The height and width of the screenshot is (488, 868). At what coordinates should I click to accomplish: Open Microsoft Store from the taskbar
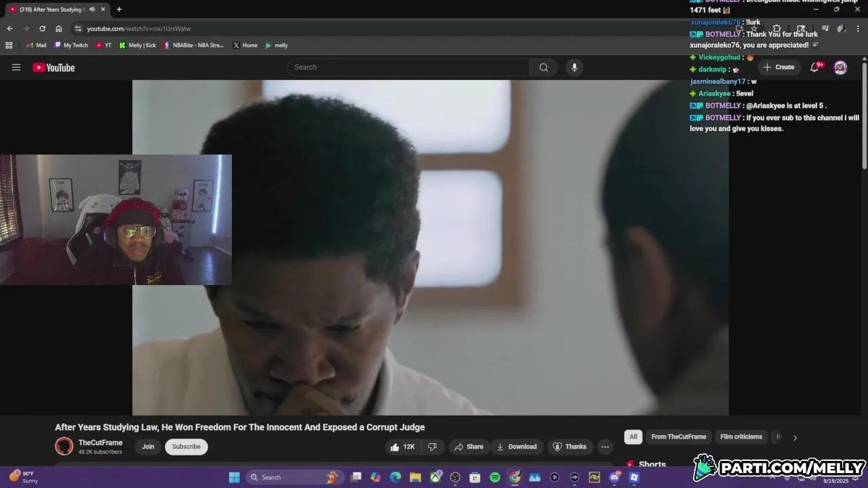click(x=475, y=477)
